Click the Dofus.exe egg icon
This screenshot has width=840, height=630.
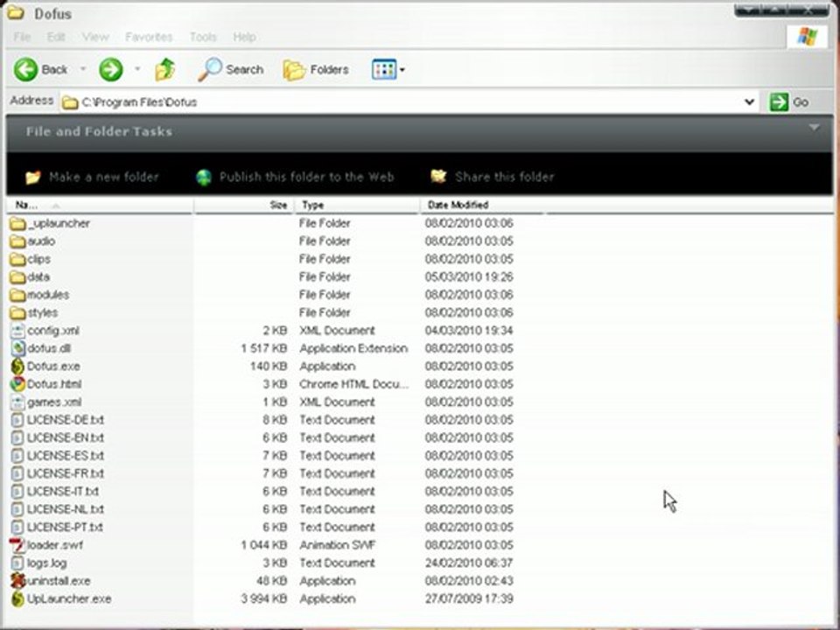tap(17, 367)
